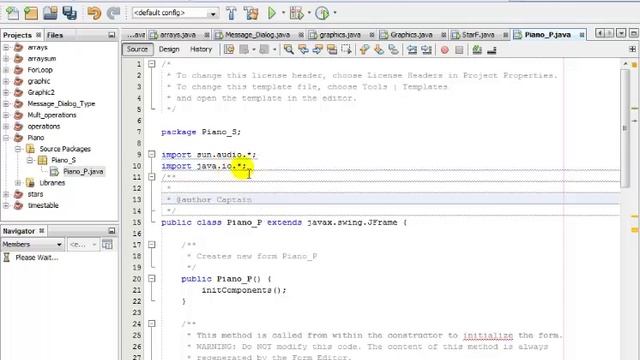Shift line right
The image size is (640, 360).
tap(427, 50)
